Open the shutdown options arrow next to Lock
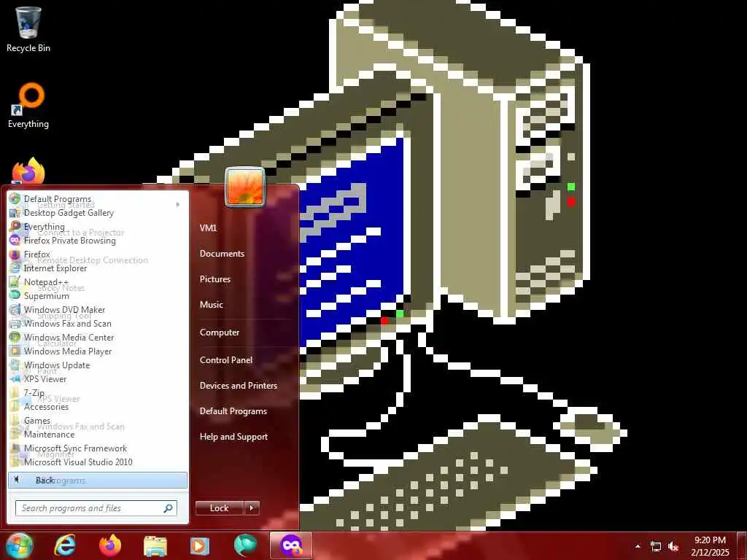This screenshot has width=747, height=560. point(252,508)
